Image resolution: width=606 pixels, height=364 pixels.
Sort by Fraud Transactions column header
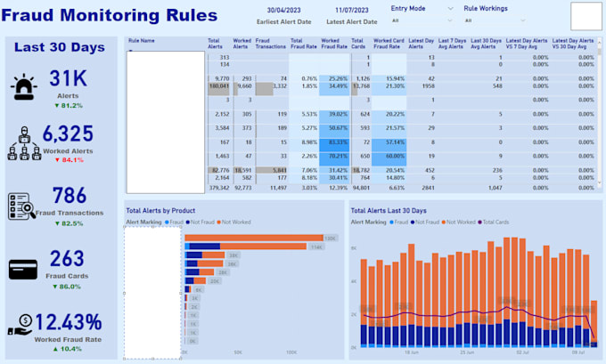271,44
